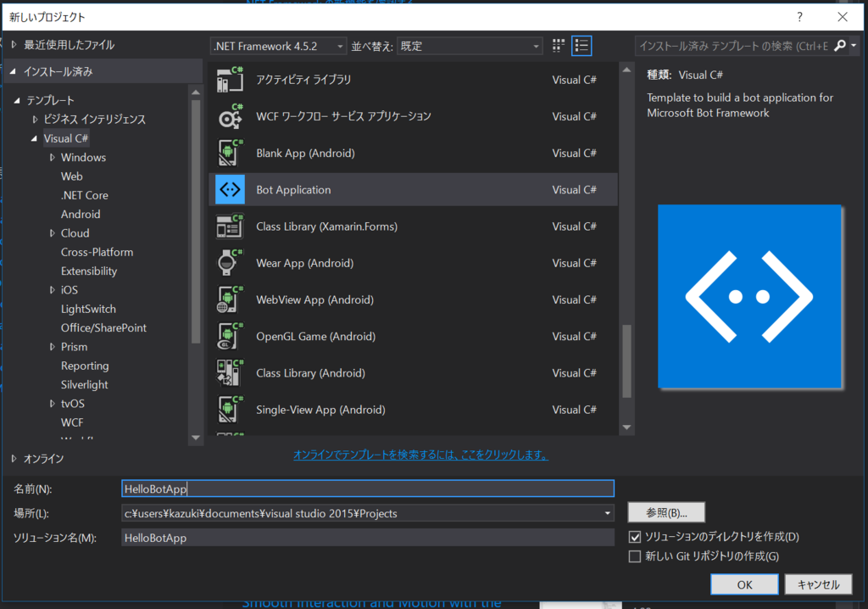Click the WCF Workflow Service Application icon
Image resolution: width=868 pixels, height=609 pixels.
tap(230, 116)
